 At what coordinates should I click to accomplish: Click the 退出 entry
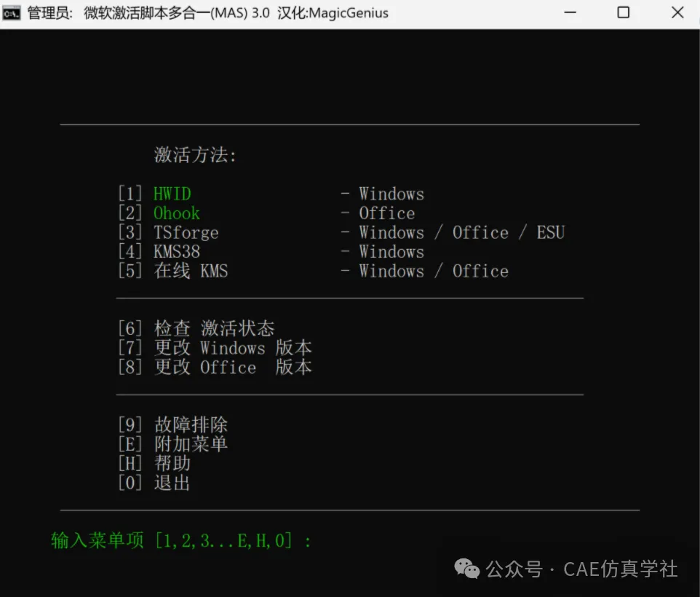click(172, 483)
